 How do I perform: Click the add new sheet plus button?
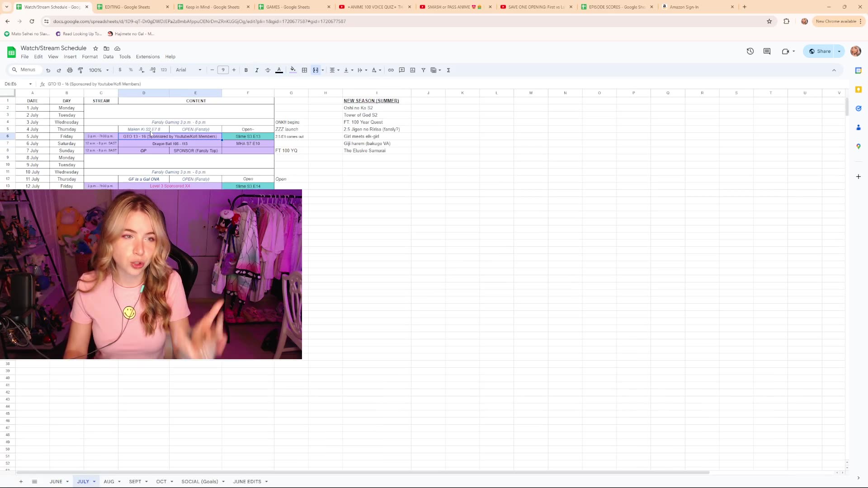(x=21, y=482)
